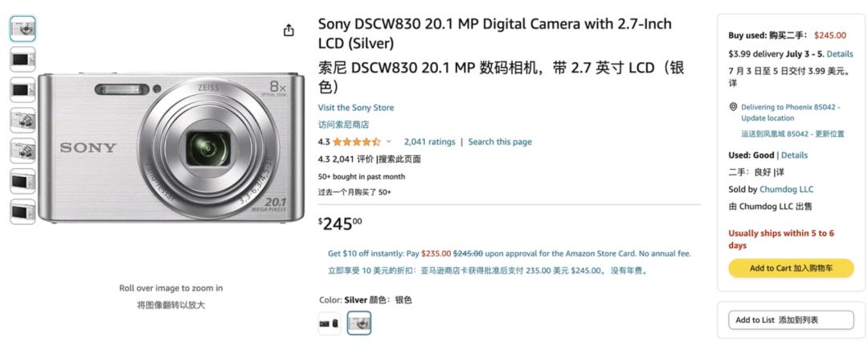868x350 pixels.
Task: Select the first camera thumbnail in the gallery
Action: point(23,28)
